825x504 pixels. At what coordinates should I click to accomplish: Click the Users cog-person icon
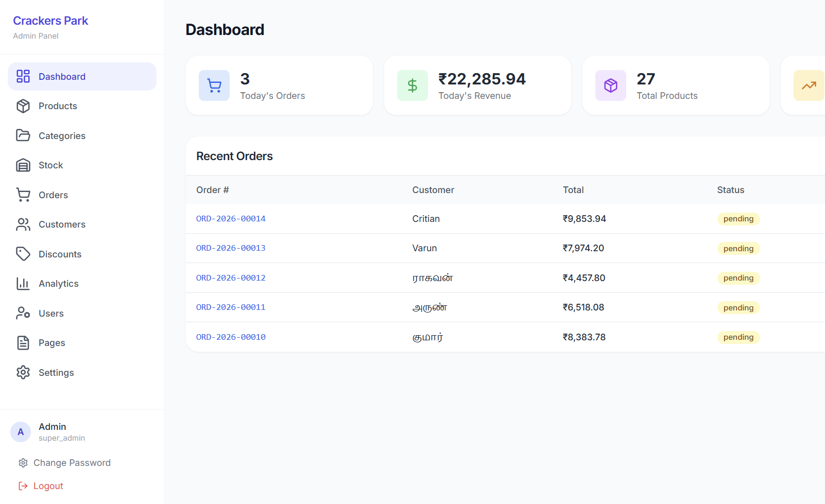tap(23, 313)
